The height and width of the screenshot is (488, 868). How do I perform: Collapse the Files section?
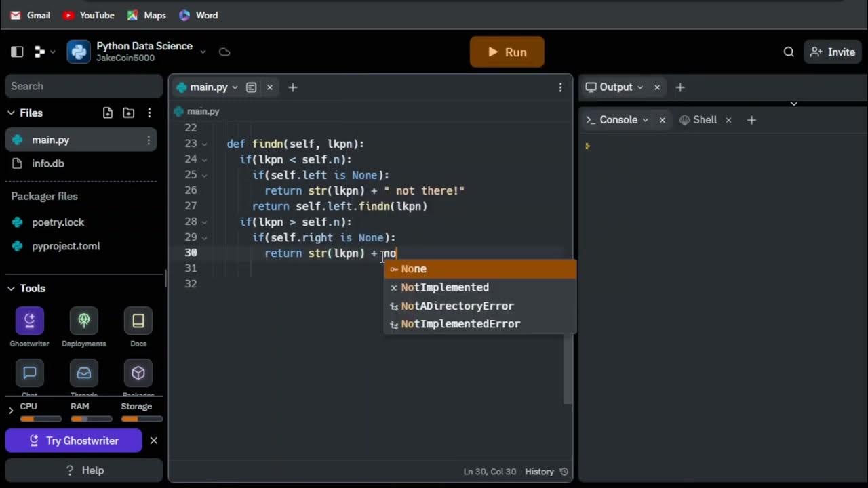pyautogui.click(x=11, y=113)
